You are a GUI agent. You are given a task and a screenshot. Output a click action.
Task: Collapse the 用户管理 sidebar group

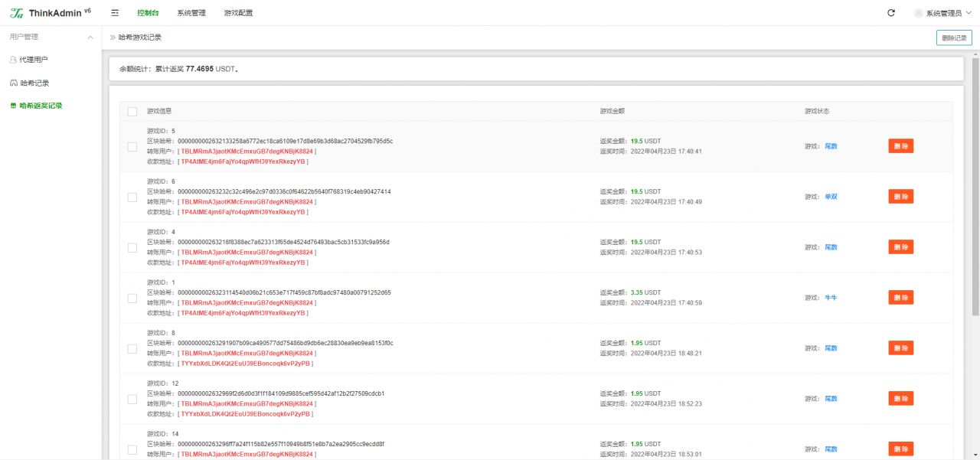(90, 37)
